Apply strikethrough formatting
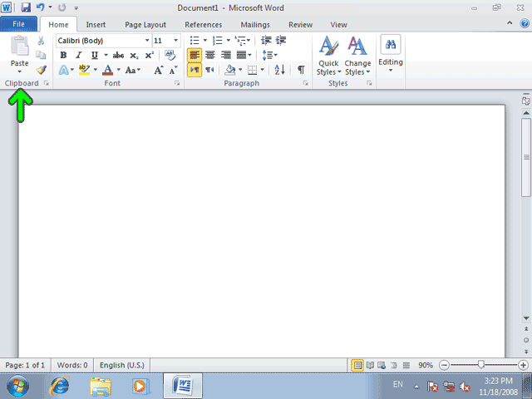Image resolution: width=532 pixels, height=399 pixels. click(118, 56)
